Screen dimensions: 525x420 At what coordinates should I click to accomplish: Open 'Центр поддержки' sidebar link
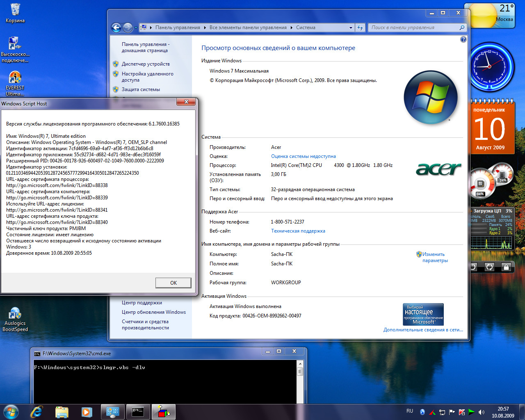[x=142, y=303]
